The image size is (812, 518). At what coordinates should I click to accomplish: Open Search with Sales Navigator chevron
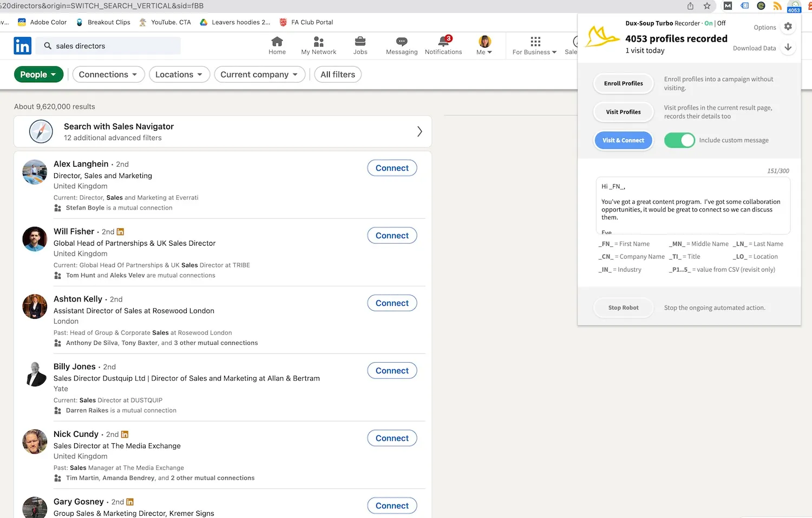coord(419,132)
